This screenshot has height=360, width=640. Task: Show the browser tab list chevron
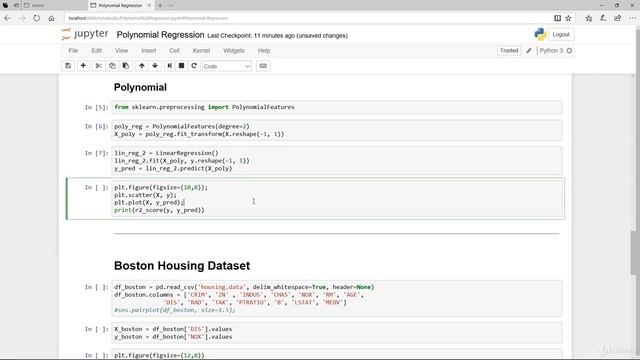click(171, 5)
